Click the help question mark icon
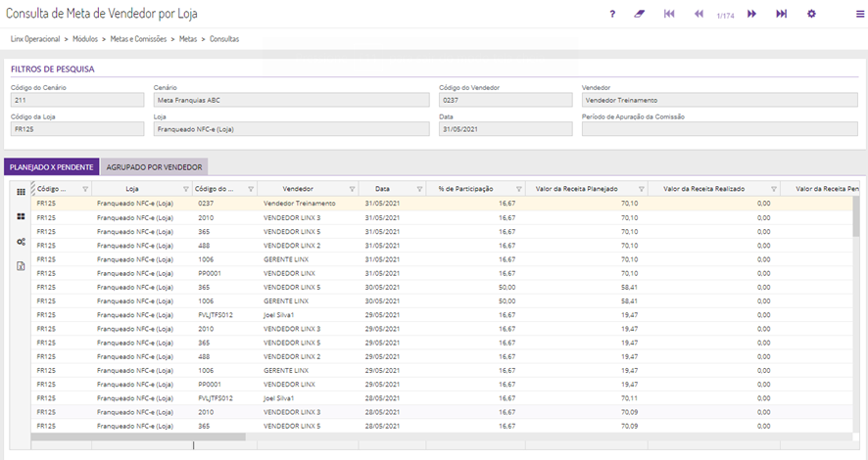Image resolution: width=868 pixels, height=460 pixels. pos(612,14)
